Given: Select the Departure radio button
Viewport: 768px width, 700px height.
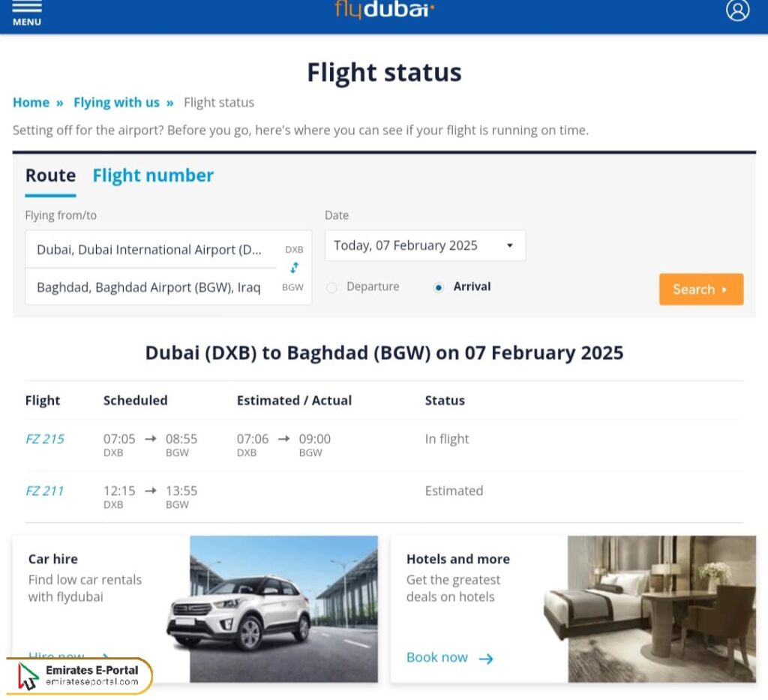Looking at the screenshot, I should [331, 287].
